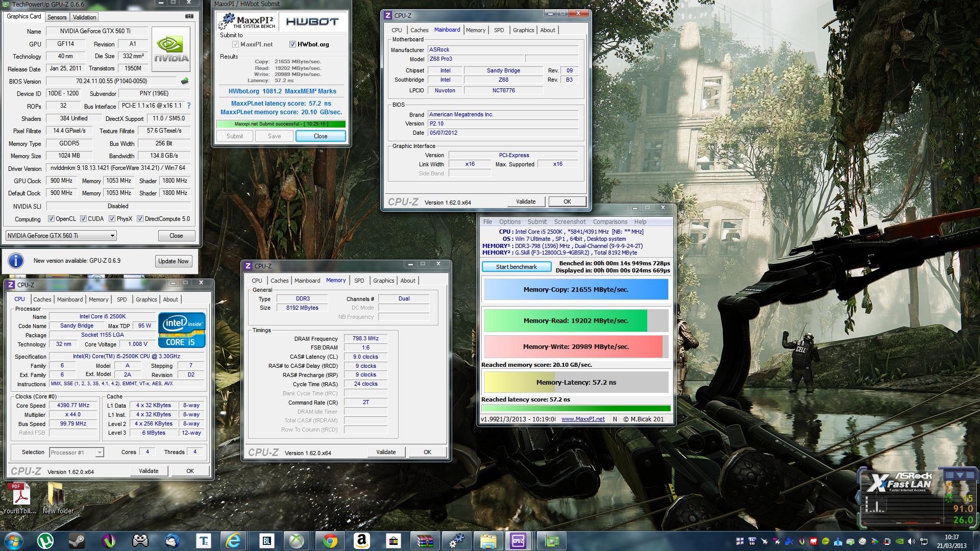This screenshot has width=980, height=551.
Task: Open the File menu in MaxxMEM
Action: coord(487,222)
